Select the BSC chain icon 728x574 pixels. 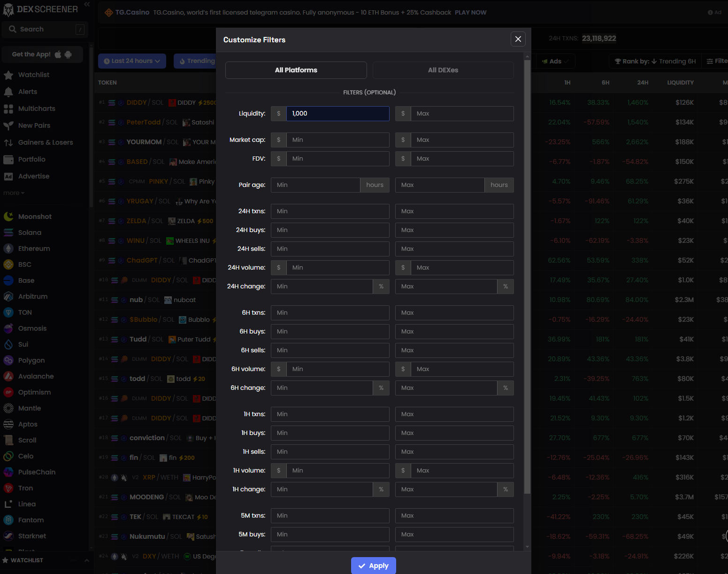8,264
